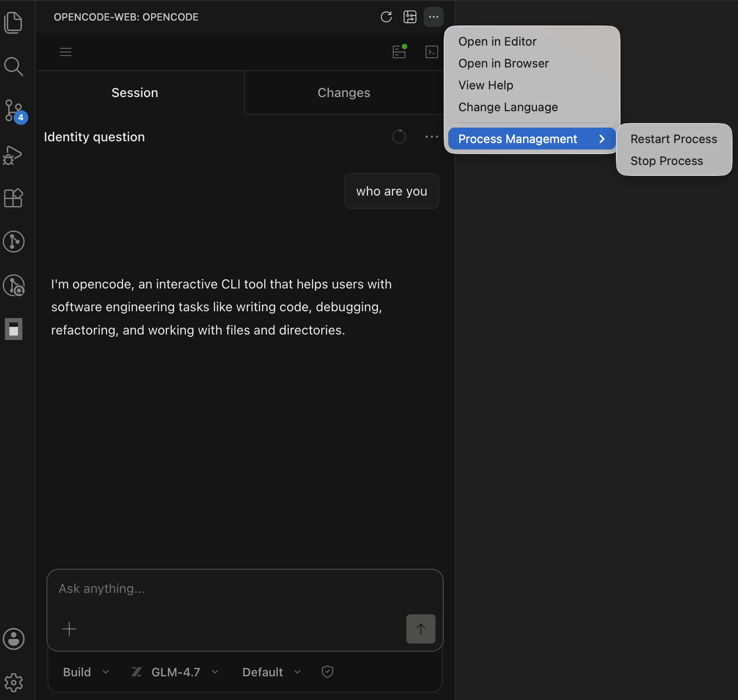Toggle the hamburger sidebar menu

point(66,52)
